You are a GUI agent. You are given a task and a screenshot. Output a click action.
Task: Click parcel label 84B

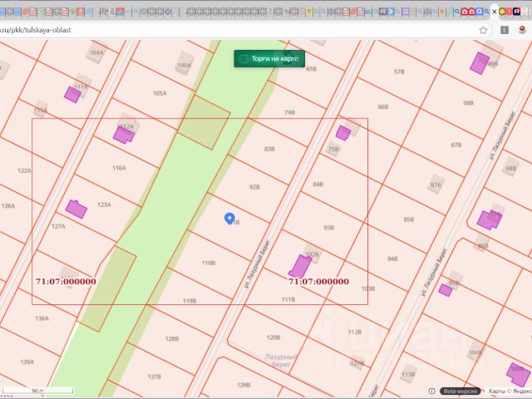point(318,185)
